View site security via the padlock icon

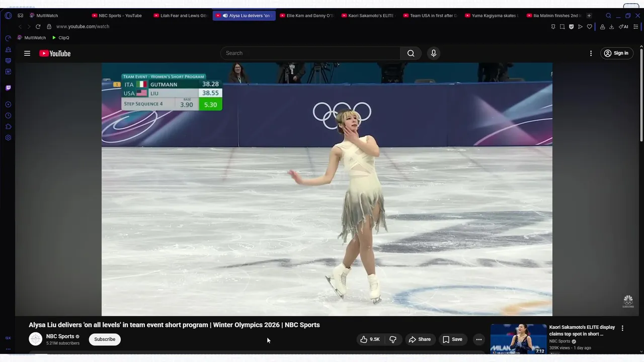pyautogui.click(x=49, y=27)
